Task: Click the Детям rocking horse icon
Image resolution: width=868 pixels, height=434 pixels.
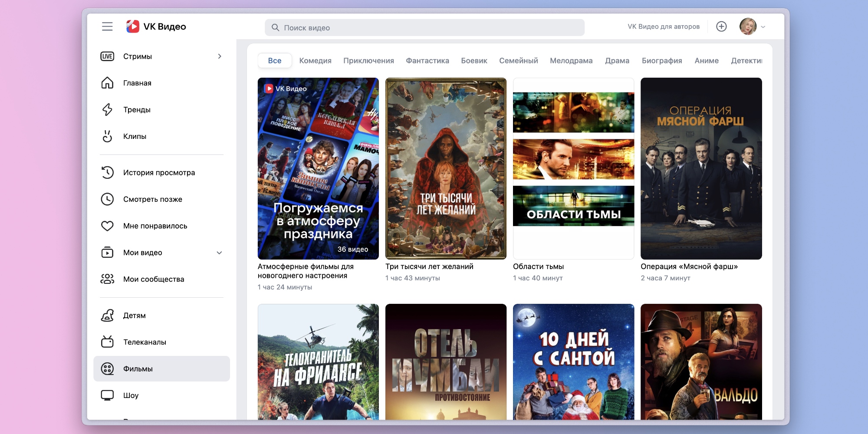Action: click(107, 316)
